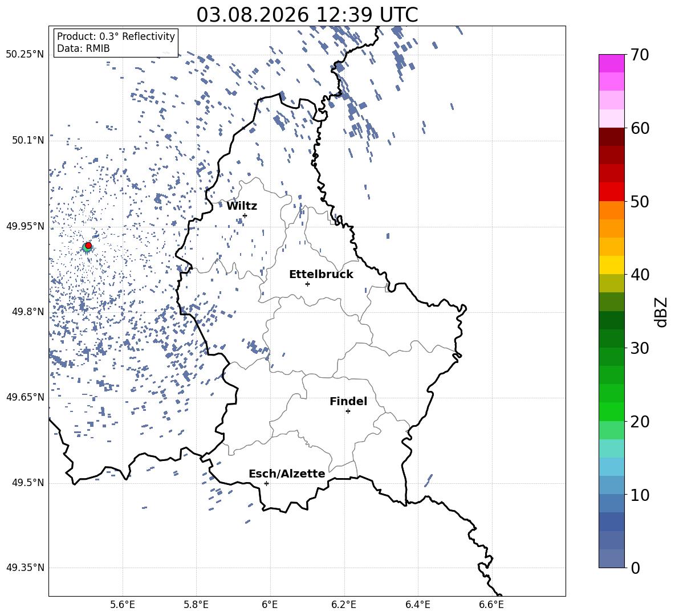Pick the dark green 30 dBZ colorbar segment
Image resolution: width=675 pixels, height=616 pixels.
(x=611, y=338)
